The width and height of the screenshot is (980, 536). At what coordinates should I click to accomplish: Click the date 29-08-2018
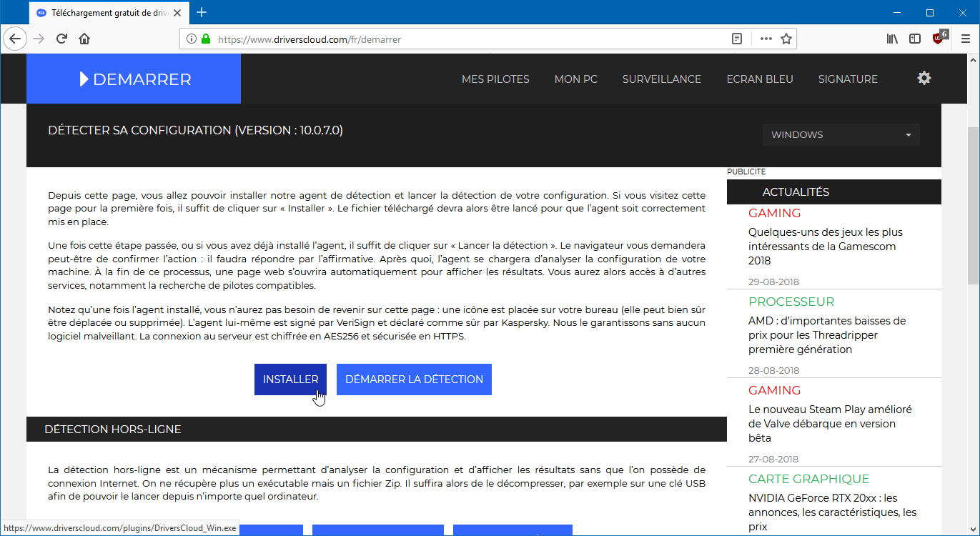[774, 282]
